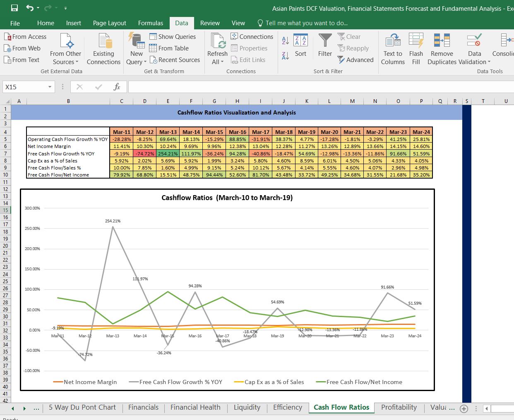Open the Financials sheet tab

coord(143,407)
